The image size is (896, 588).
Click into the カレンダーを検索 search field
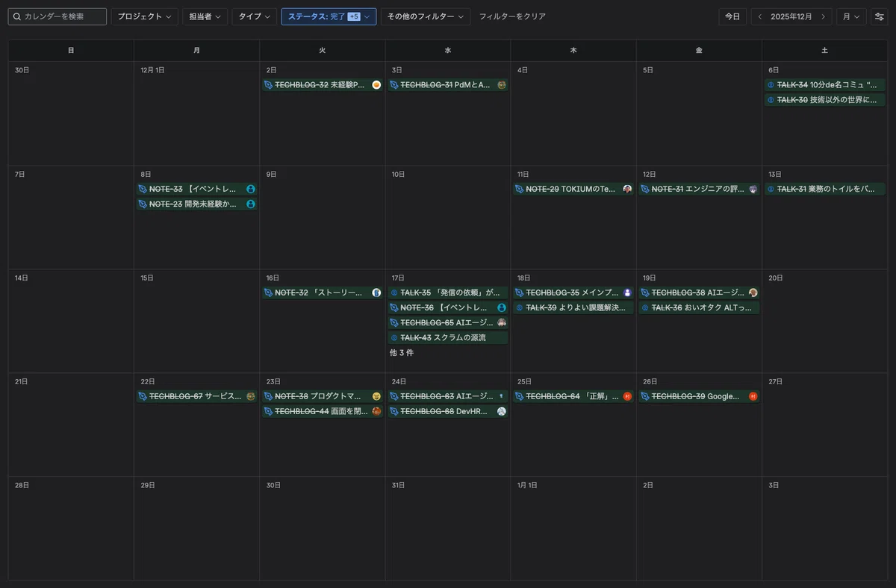point(57,16)
